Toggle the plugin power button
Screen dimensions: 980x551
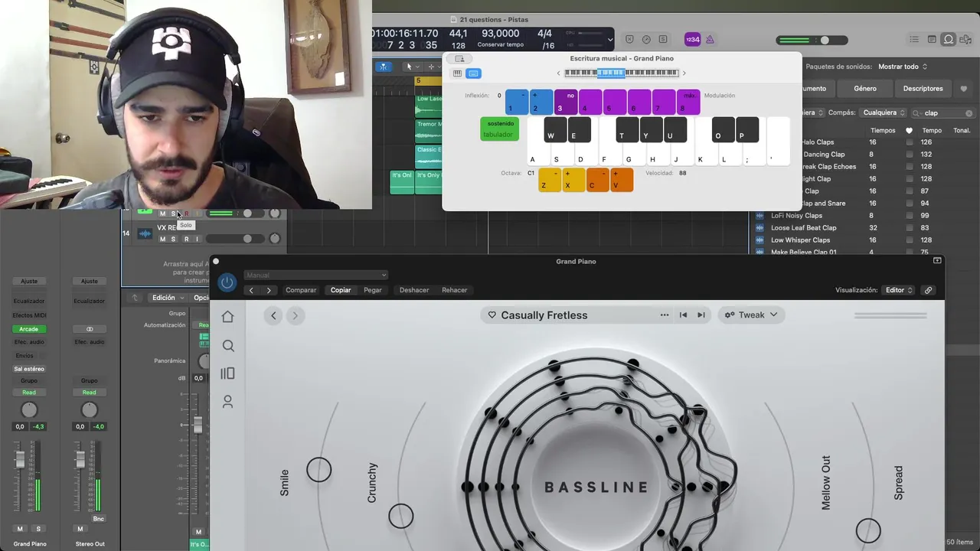[227, 282]
